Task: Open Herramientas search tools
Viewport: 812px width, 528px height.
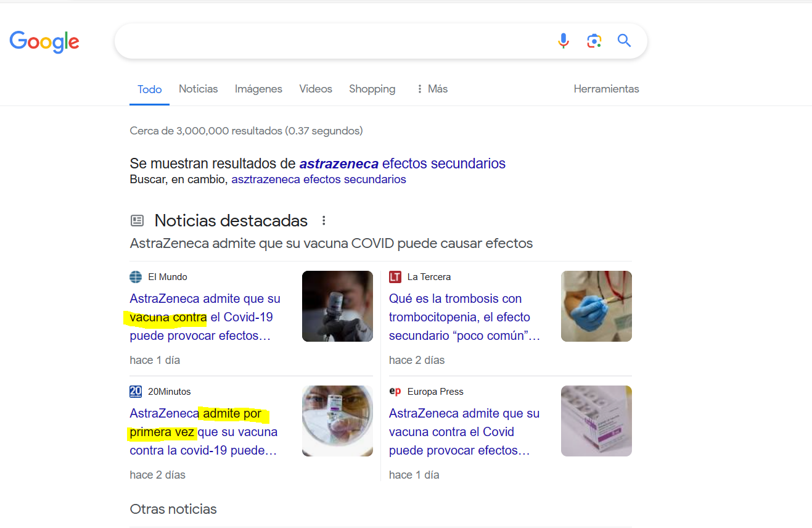Action: [x=607, y=89]
